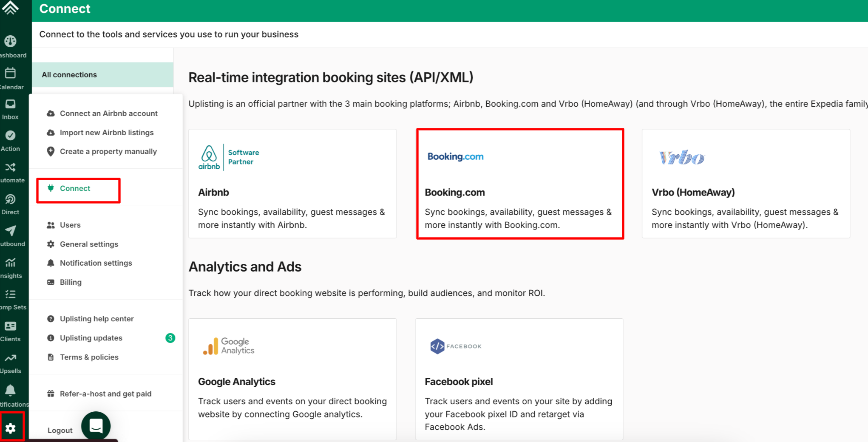Image resolution: width=868 pixels, height=442 pixels.
Task: Open the Action checkmark icon
Action: coord(11,136)
